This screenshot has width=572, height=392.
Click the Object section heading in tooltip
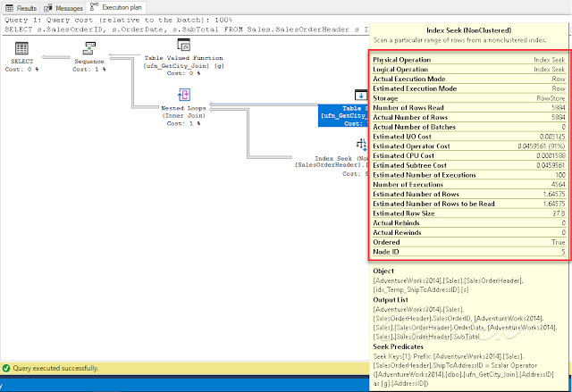point(383,271)
